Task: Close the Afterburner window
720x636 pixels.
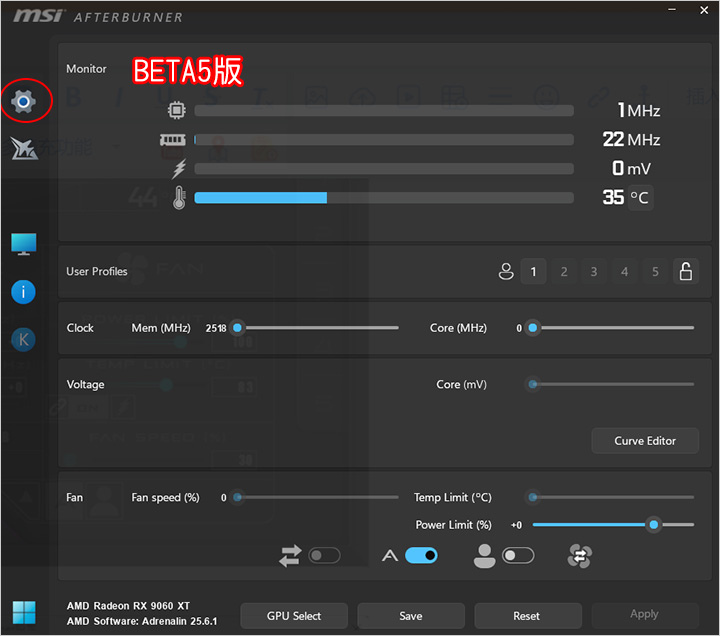Action: pos(704,10)
